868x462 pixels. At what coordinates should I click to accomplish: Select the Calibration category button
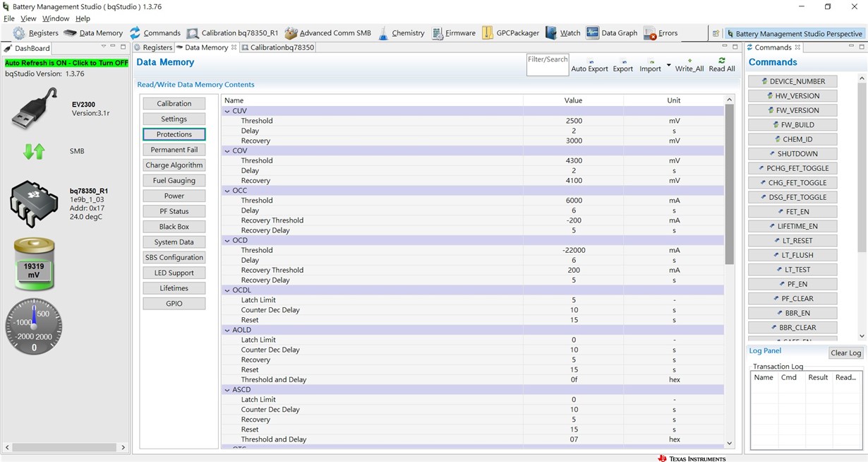pyautogui.click(x=174, y=103)
